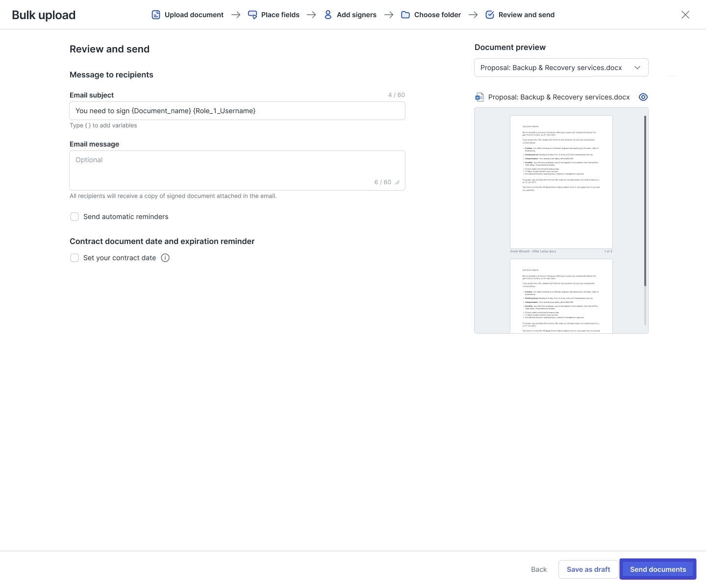The height and width of the screenshot is (588, 706).
Task: Click inside the Email subject field
Action: (x=237, y=111)
